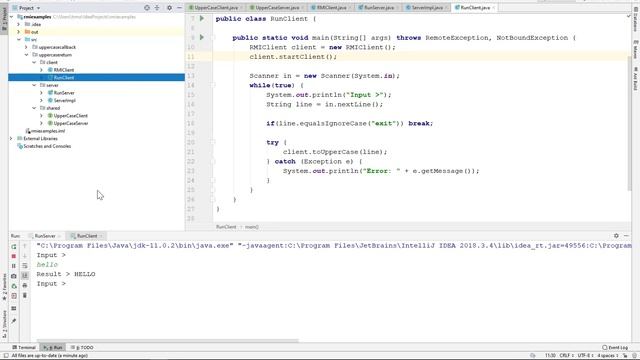Viewport: 640px width, 360px height.
Task: Click Down the Stack Trace arrow
Action: point(24,256)
